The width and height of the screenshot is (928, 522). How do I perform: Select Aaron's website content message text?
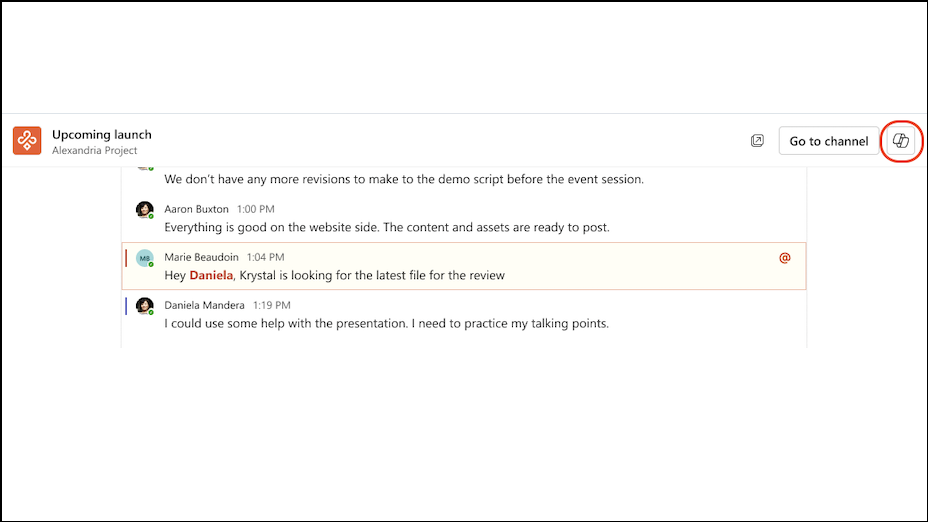coord(387,227)
